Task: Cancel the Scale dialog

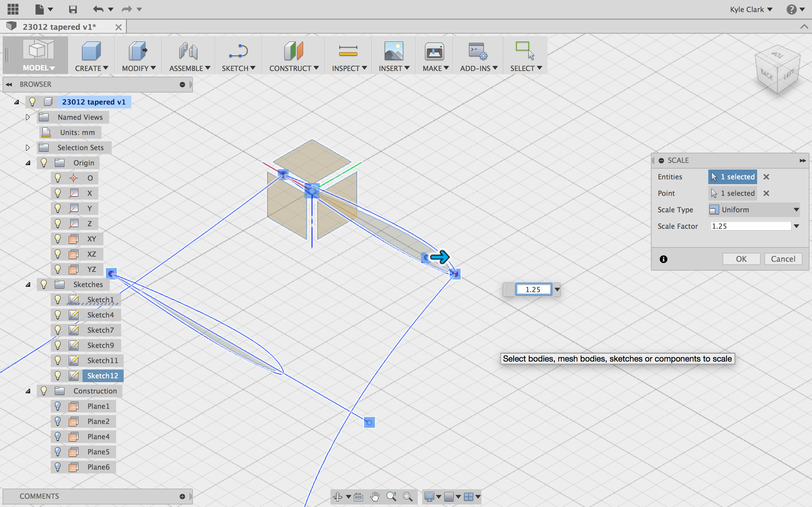Action: 783,259
